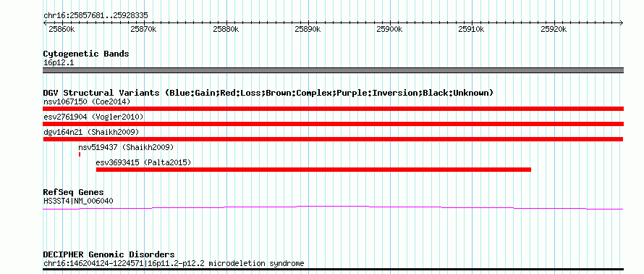This screenshot has height=274, width=644.
Task: Click the magenta HS3ST4 gene line
Action: point(333,207)
